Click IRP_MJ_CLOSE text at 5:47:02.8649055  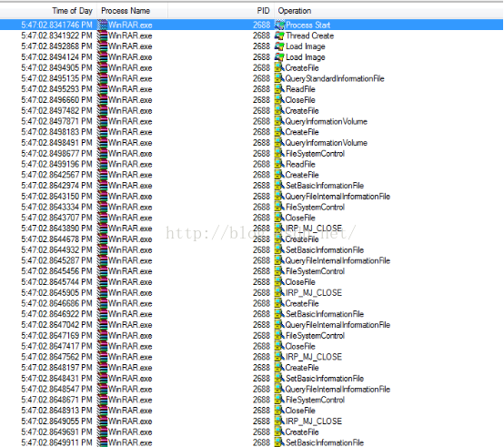coord(314,422)
